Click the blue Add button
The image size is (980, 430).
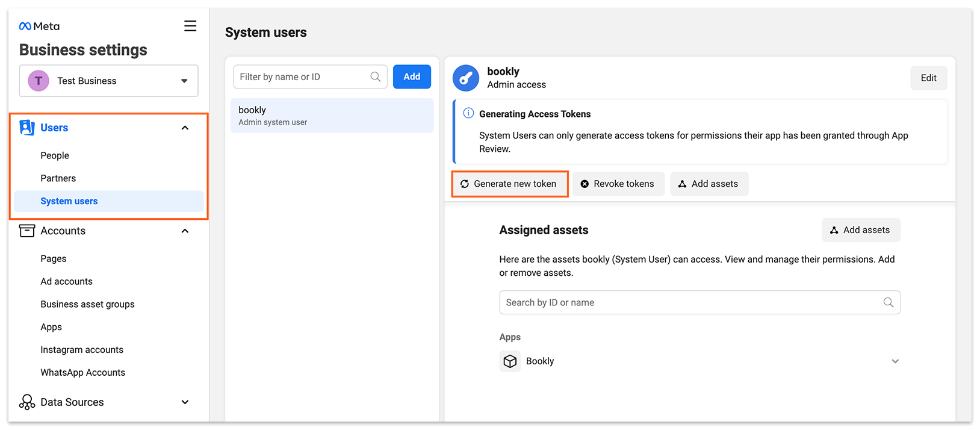pos(412,76)
